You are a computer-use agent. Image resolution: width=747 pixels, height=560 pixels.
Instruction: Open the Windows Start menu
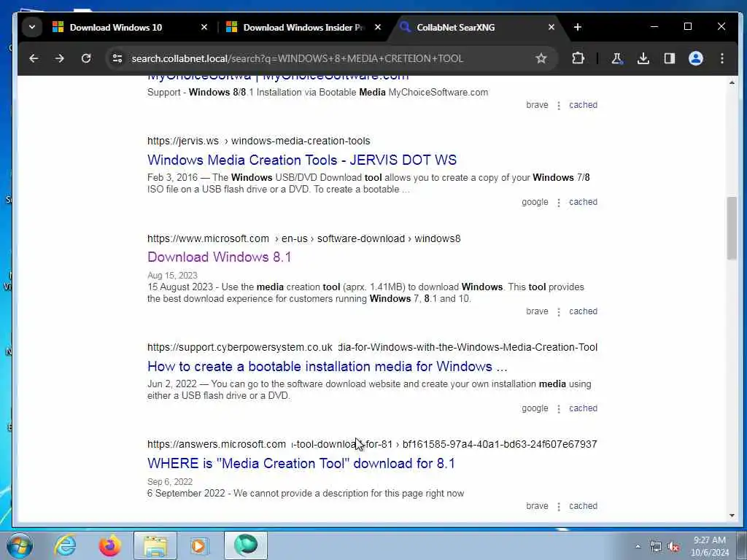(x=20, y=545)
